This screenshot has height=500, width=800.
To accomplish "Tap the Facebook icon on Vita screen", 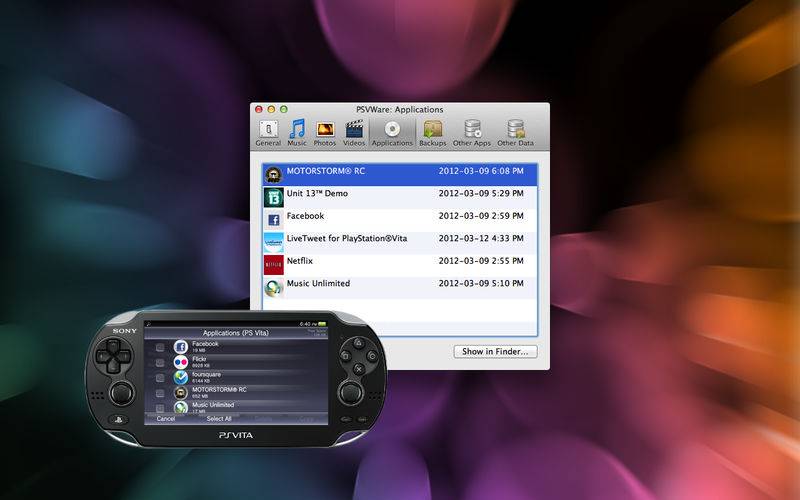I will pyautogui.click(x=181, y=347).
